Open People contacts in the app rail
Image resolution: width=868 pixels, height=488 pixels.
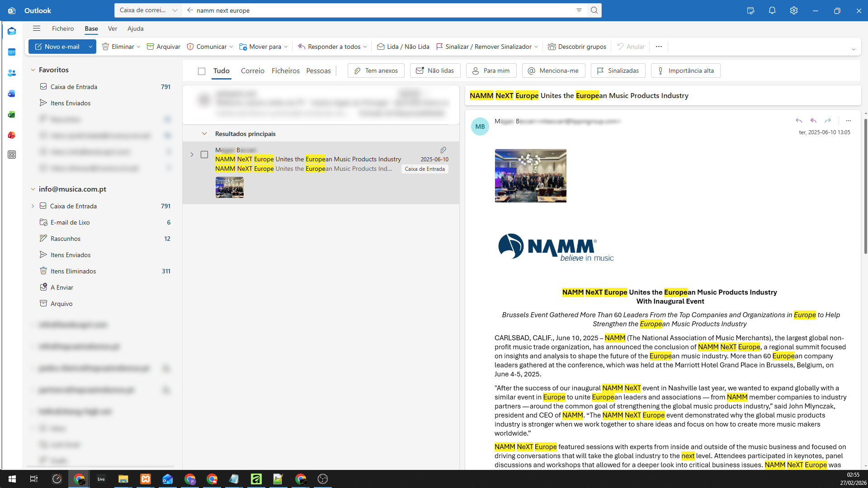click(x=12, y=73)
